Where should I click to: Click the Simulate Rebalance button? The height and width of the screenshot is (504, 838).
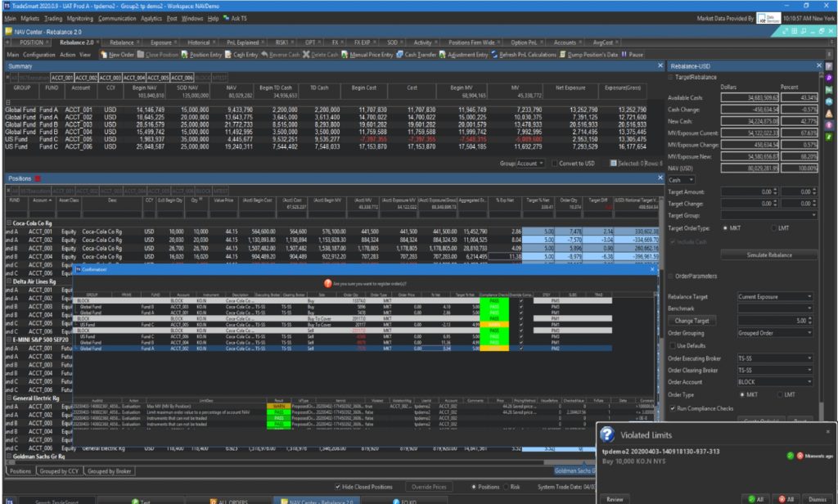tap(768, 254)
